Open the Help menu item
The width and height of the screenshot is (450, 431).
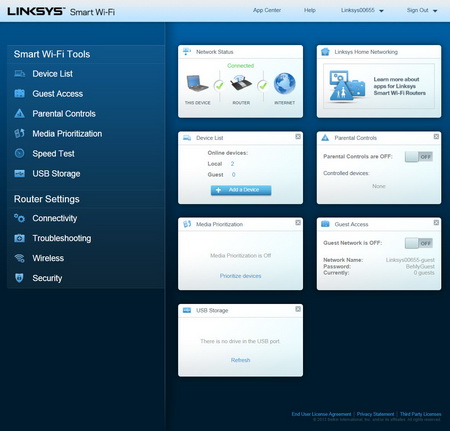[x=310, y=10]
